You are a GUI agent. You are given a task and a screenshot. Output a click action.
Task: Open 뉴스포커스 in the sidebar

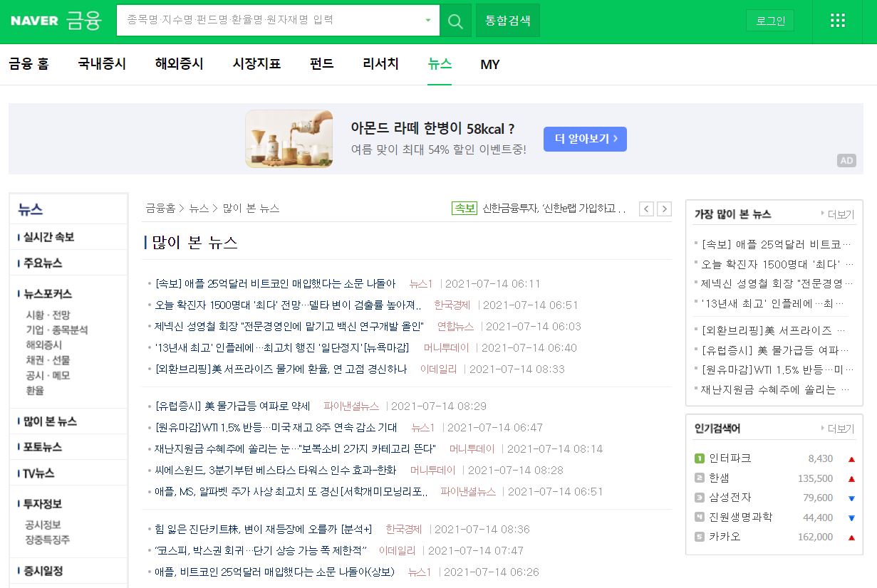pyautogui.click(x=48, y=294)
